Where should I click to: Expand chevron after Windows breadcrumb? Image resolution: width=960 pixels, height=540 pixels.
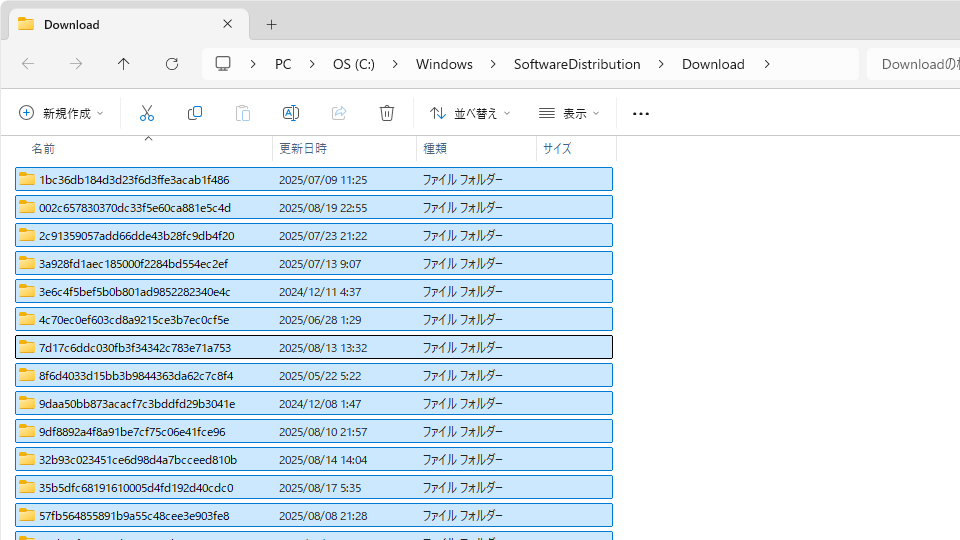(493, 64)
